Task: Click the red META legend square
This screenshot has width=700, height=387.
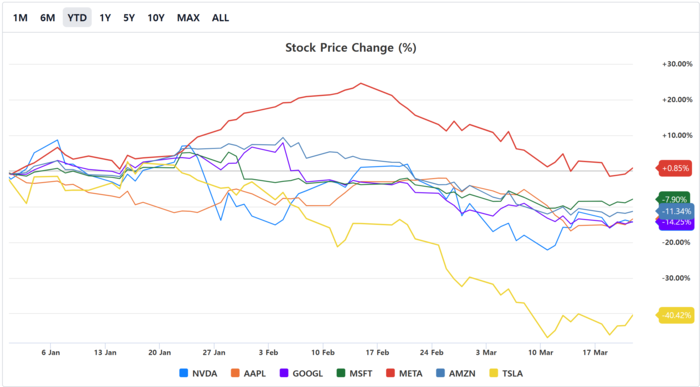Action: pos(390,373)
